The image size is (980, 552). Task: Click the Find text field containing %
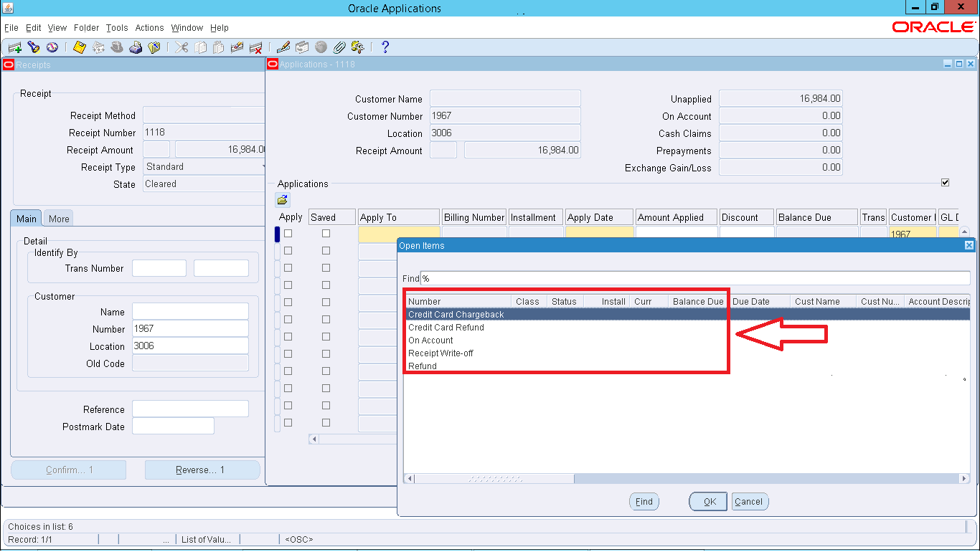695,278
